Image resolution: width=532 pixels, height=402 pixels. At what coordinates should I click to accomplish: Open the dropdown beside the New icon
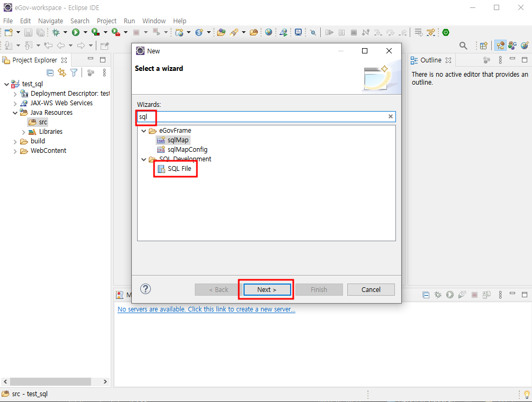point(19,33)
